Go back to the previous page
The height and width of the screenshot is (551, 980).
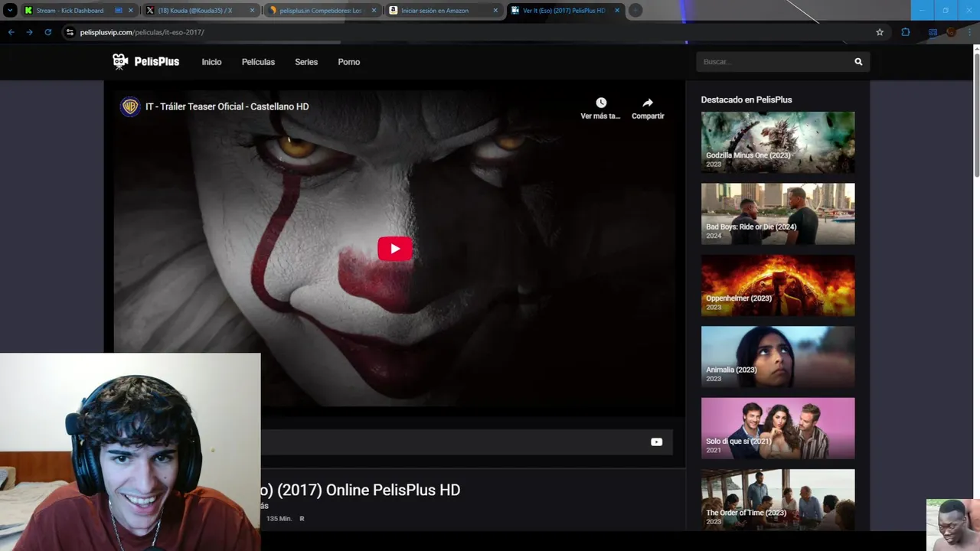click(x=11, y=32)
